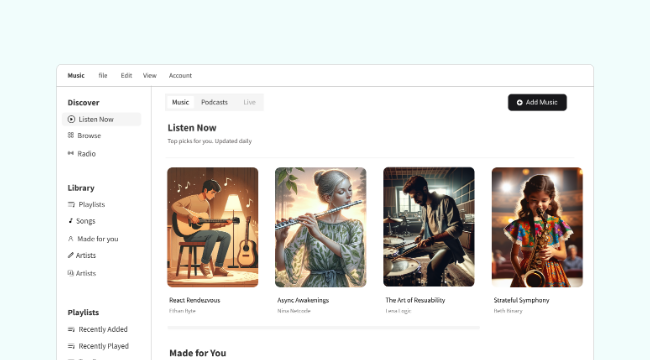Viewport: 650px width, 360px height.
Task: Select the Music tab
Action: point(180,102)
